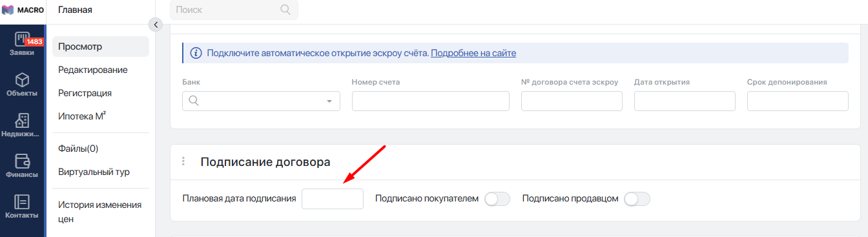The width and height of the screenshot is (868, 237).
Task: Click the MACRO logo
Action: click(22, 10)
